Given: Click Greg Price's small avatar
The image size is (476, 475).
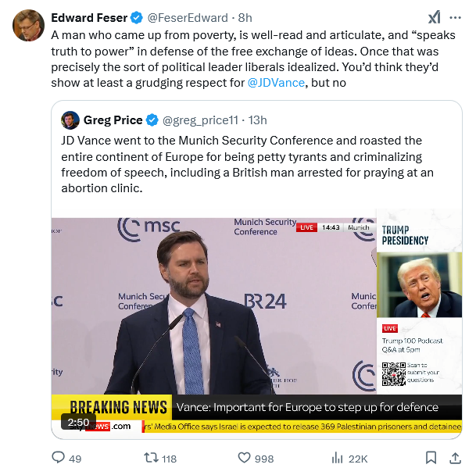Looking at the screenshot, I should (x=70, y=120).
